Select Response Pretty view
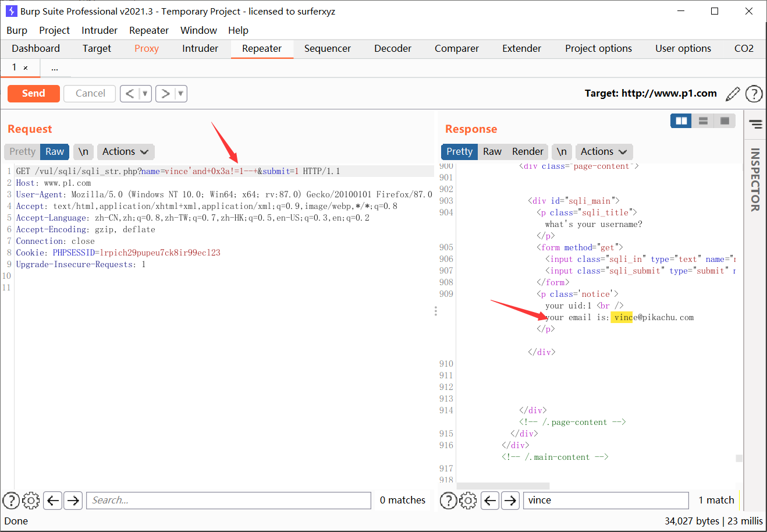The image size is (767, 532). tap(459, 151)
